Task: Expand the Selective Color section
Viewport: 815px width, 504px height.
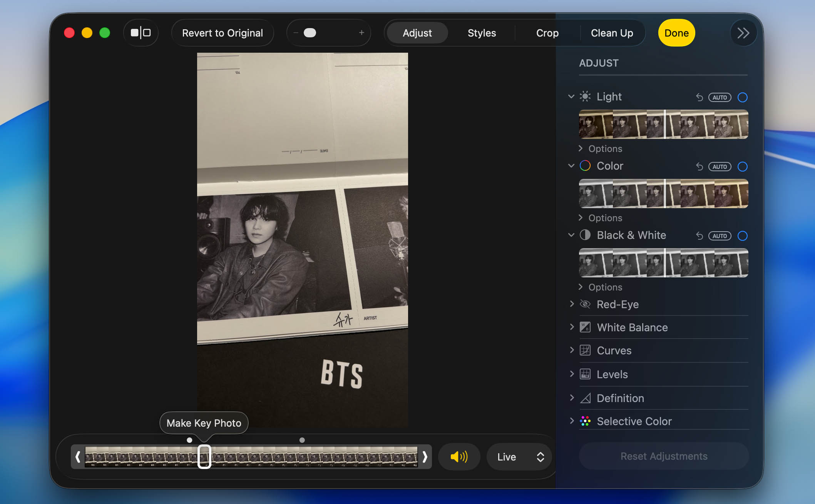Action: click(572, 421)
